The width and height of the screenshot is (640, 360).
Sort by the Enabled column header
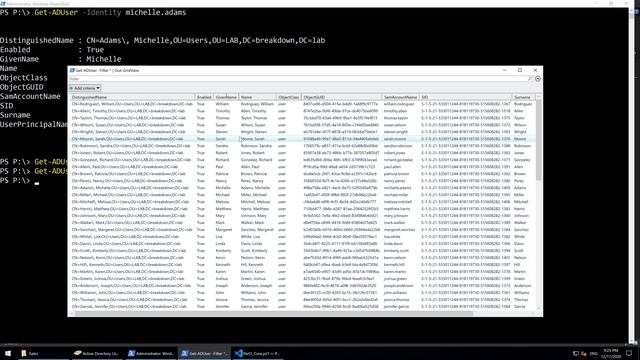(204, 97)
